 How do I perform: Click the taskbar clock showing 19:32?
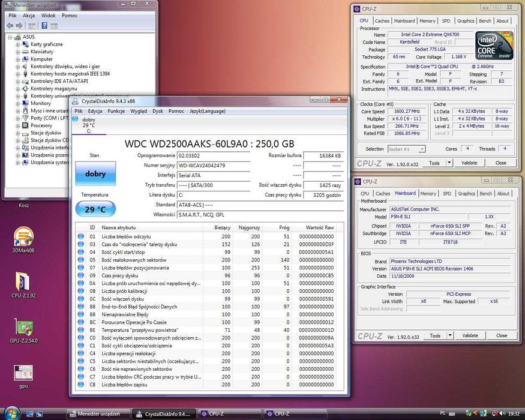coord(514,413)
